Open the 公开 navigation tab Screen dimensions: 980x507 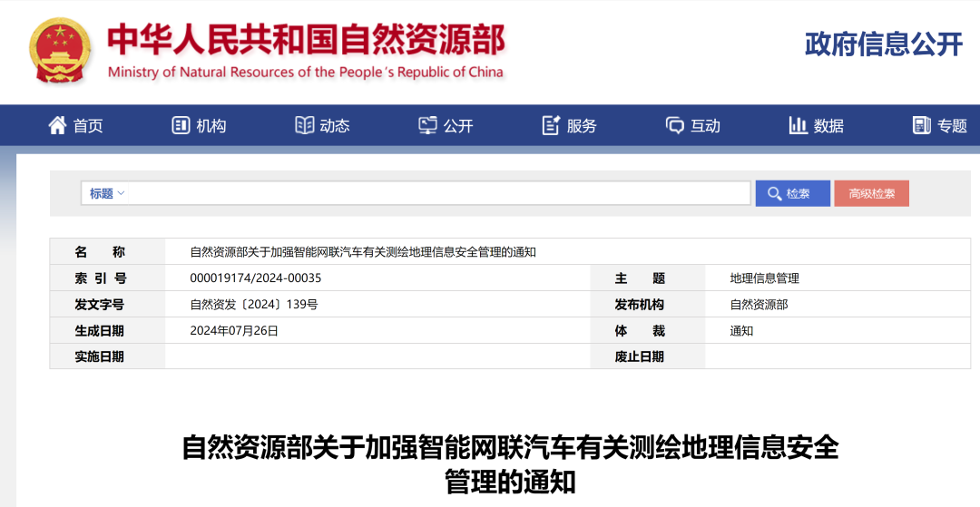tap(458, 126)
